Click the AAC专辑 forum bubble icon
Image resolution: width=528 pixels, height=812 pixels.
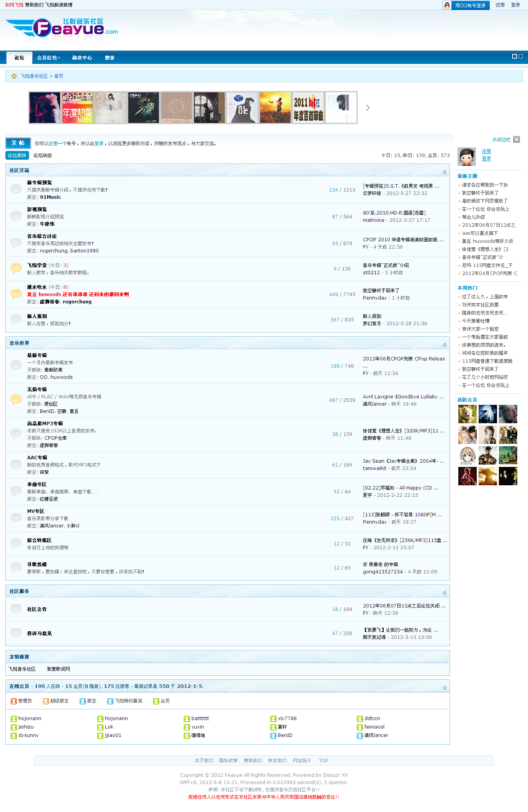[16, 464]
